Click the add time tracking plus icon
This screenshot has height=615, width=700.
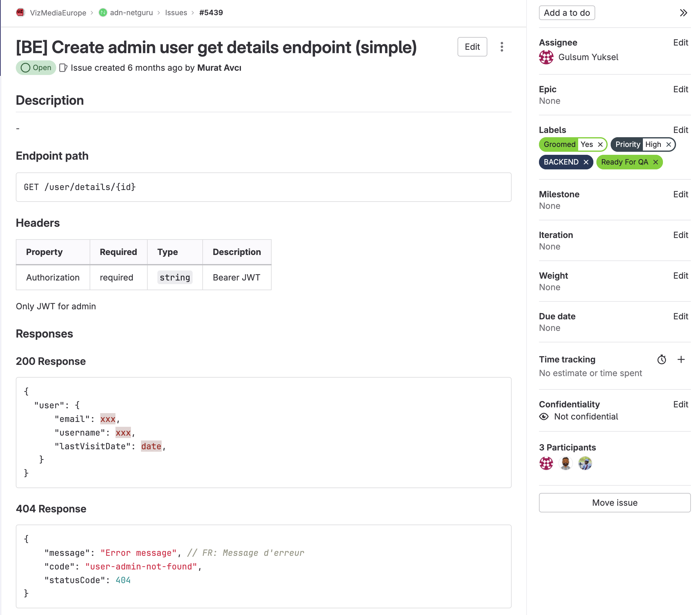tap(681, 360)
